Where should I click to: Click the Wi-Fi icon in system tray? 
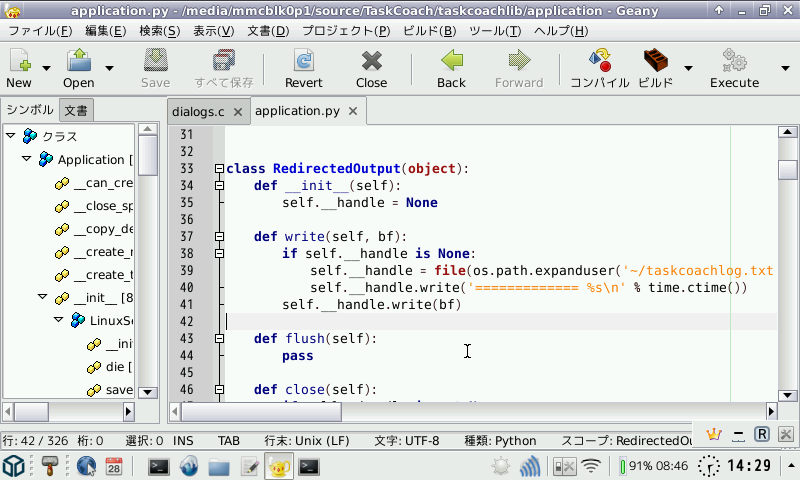591,466
